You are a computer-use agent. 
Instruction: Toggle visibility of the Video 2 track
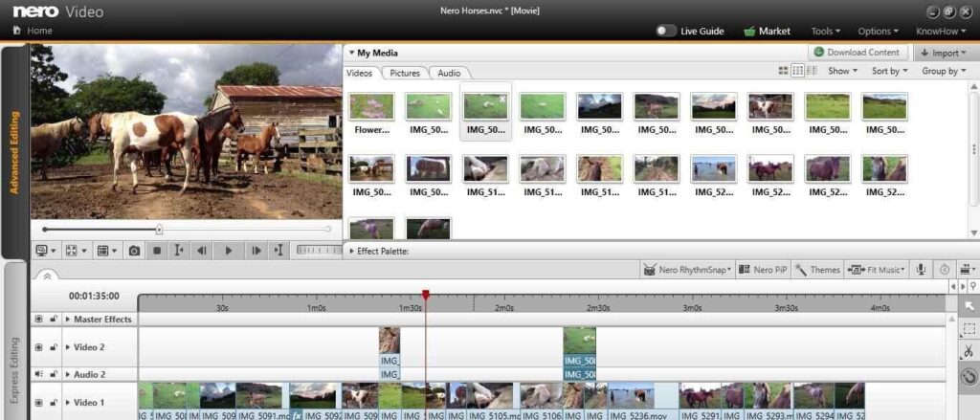[38, 347]
